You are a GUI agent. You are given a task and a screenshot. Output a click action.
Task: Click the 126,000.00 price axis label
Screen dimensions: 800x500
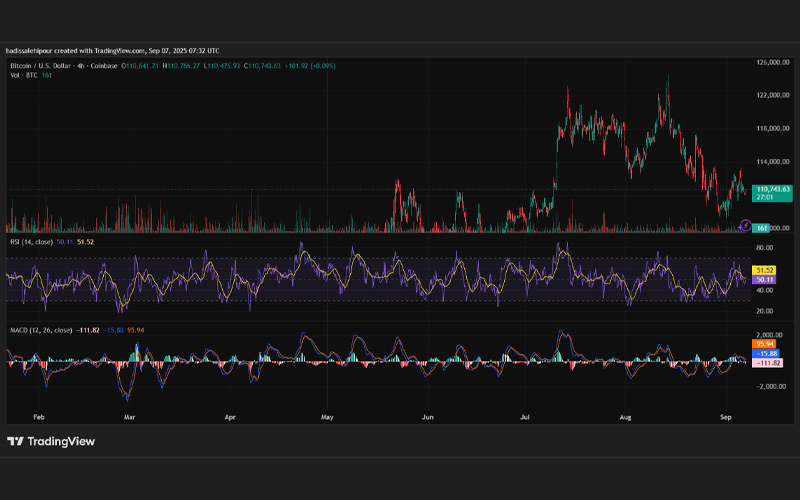pyautogui.click(x=773, y=62)
